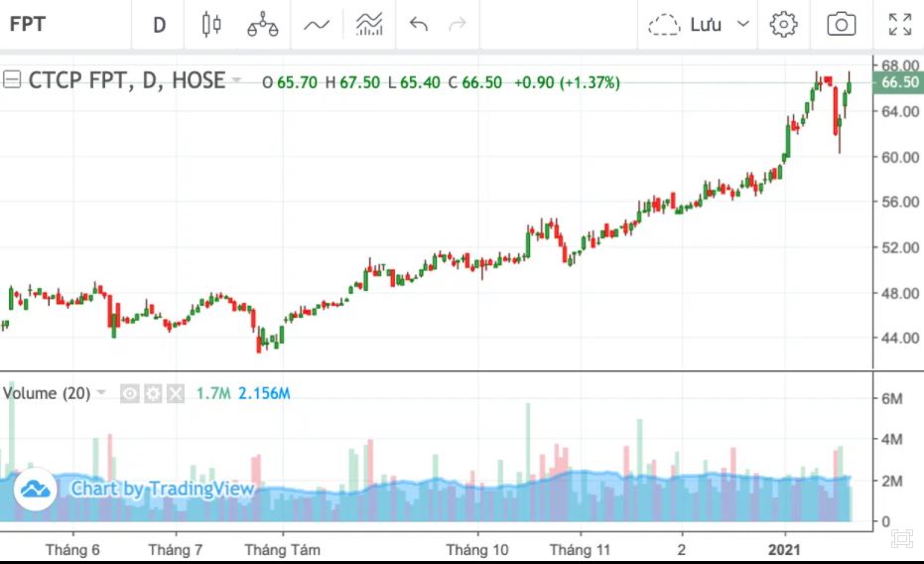The width and height of the screenshot is (924, 564).
Task: Redo the chart action
Action: pos(458,25)
